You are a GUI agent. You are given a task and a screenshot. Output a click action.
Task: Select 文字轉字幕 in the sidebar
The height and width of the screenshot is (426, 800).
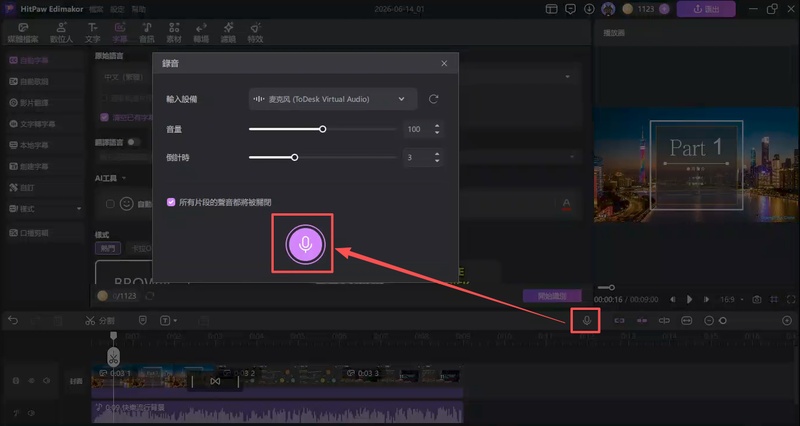[x=43, y=124]
